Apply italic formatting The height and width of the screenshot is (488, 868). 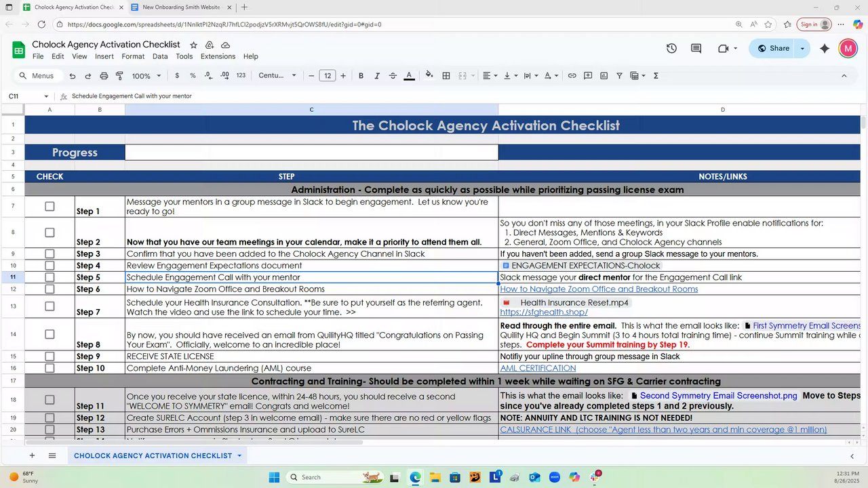click(376, 76)
